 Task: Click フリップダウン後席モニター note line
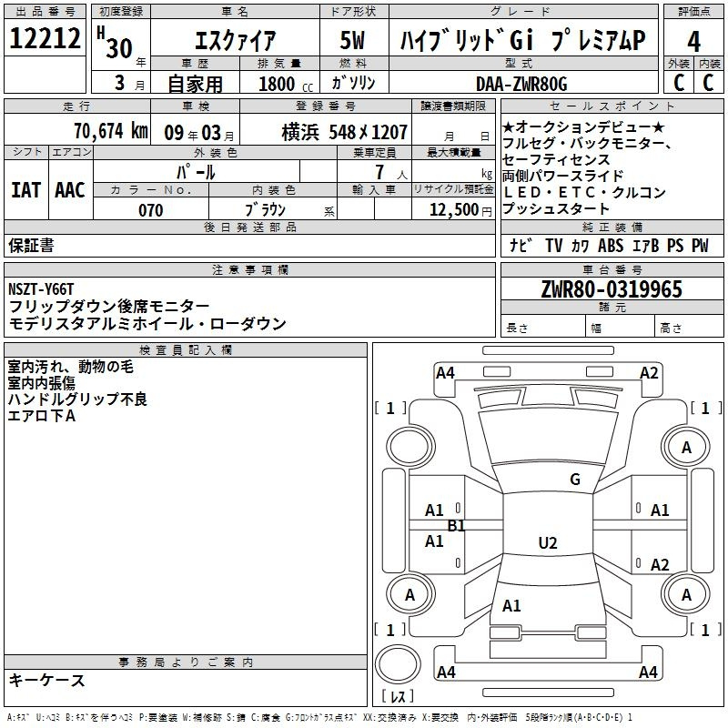click(109, 306)
